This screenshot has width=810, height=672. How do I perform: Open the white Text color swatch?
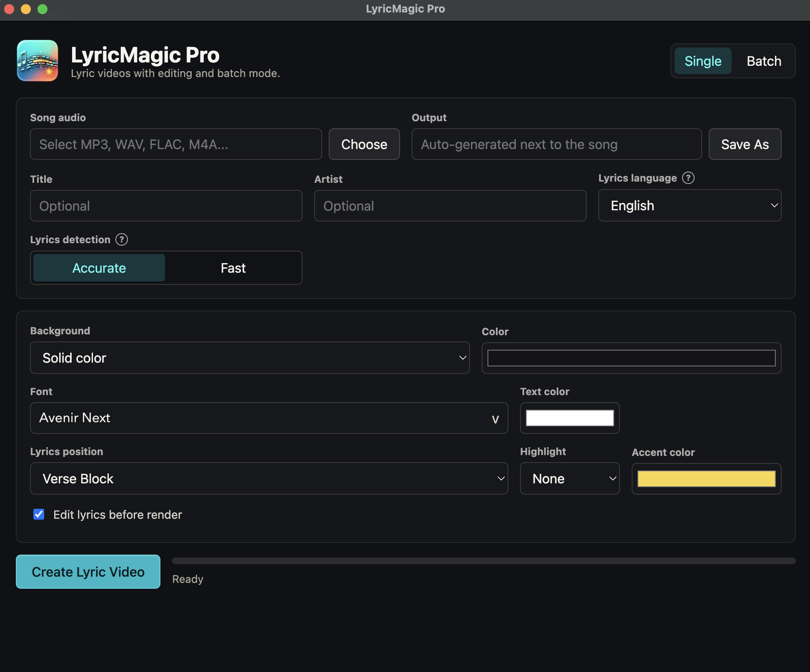(570, 418)
